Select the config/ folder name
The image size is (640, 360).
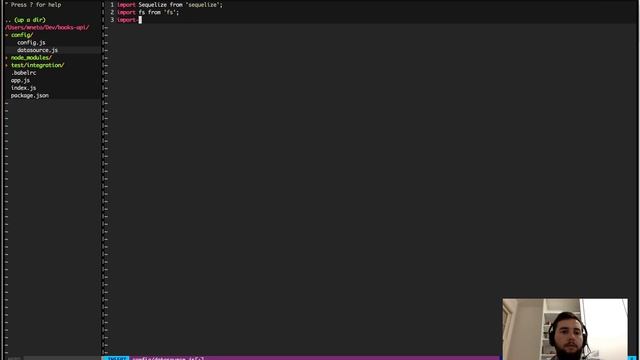point(22,35)
